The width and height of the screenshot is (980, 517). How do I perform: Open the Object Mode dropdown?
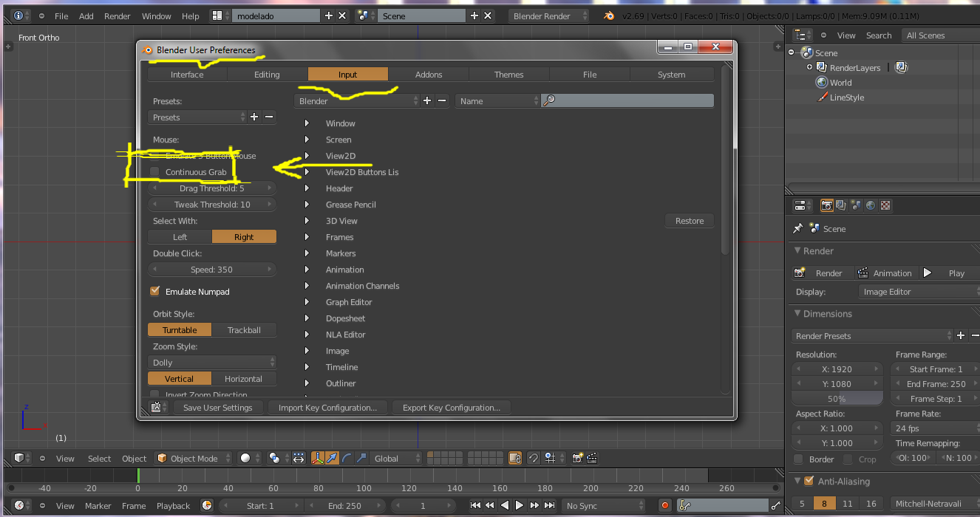click(x=193, y=459)
